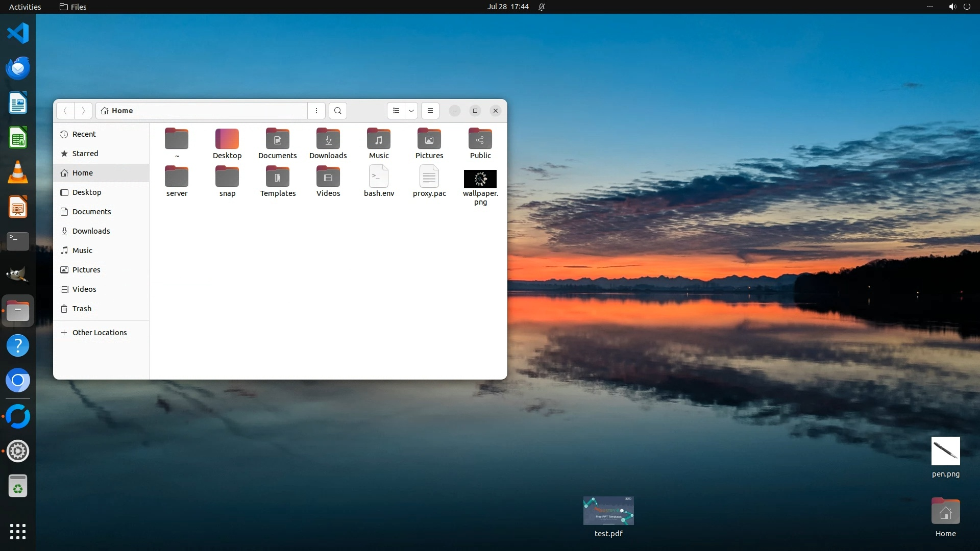Click the Home path bar button
980x551 pixels.
pyautogui.click(x=117, y=111)
